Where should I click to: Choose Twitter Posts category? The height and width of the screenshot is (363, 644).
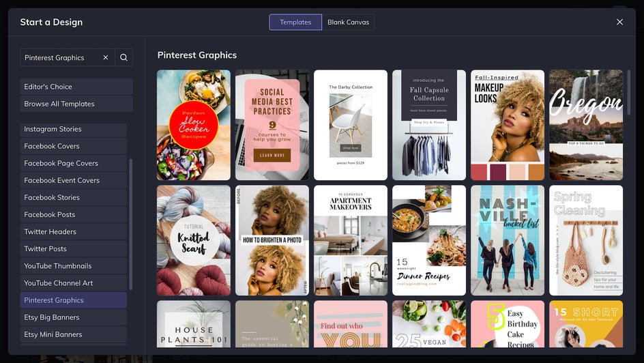(x=74, y=249)
